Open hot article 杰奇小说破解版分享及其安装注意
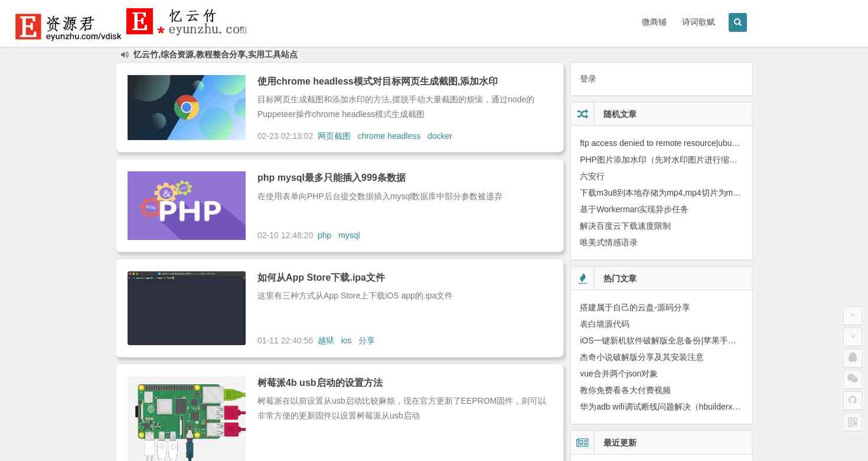Screen dimensions: 868x461 tap(642, 357)
